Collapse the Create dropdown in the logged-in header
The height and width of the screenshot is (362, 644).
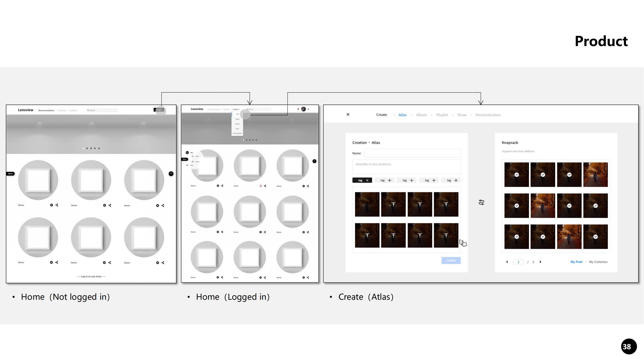click(x=236, y=109)
